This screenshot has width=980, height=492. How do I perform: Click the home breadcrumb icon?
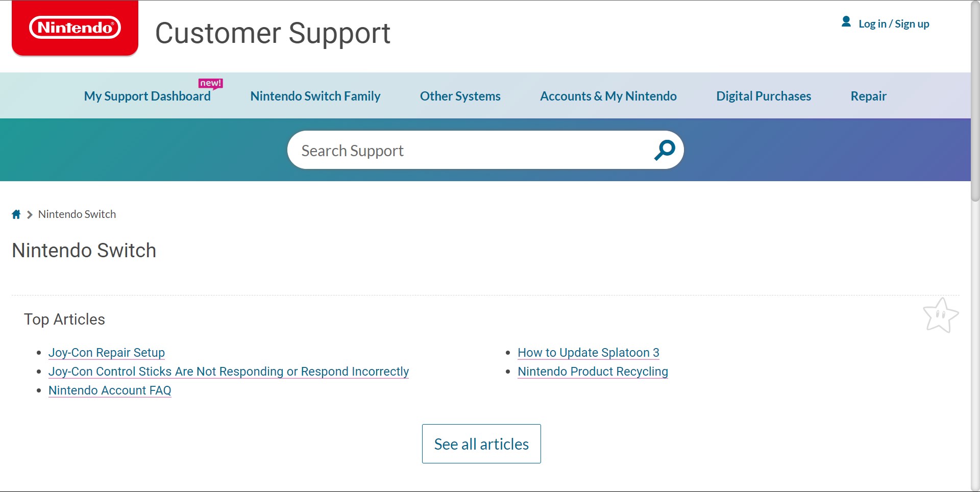tap(16, 214)
